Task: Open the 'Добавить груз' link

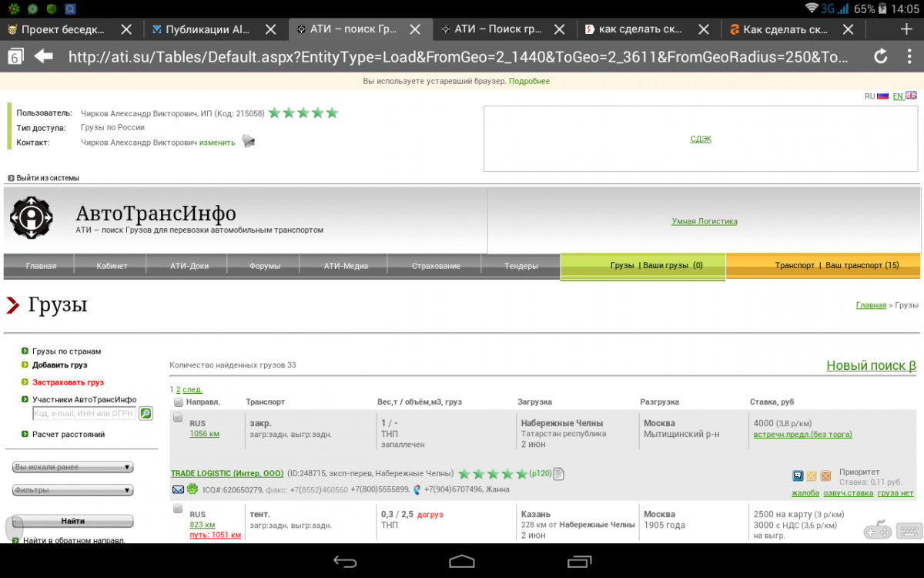Action: (59, 365)
